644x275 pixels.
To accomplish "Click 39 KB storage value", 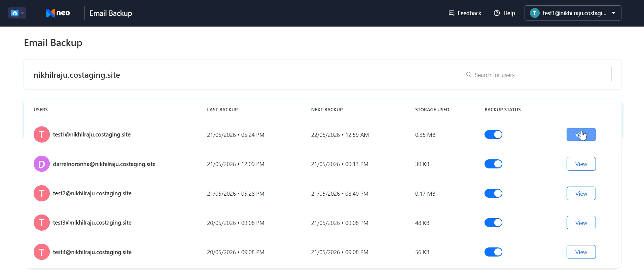I will pos(422,164).
